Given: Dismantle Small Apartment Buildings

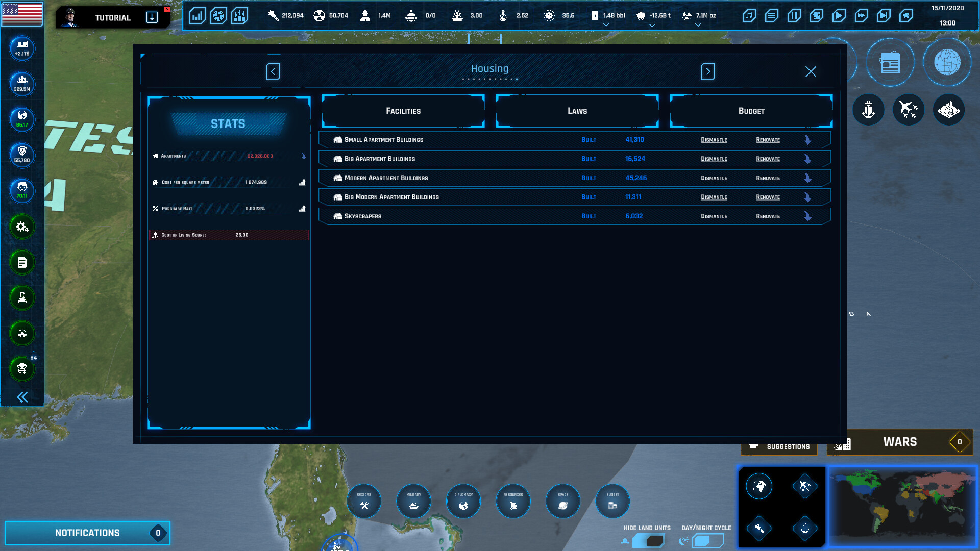Looking at the screenshot, I should point(714,140).
